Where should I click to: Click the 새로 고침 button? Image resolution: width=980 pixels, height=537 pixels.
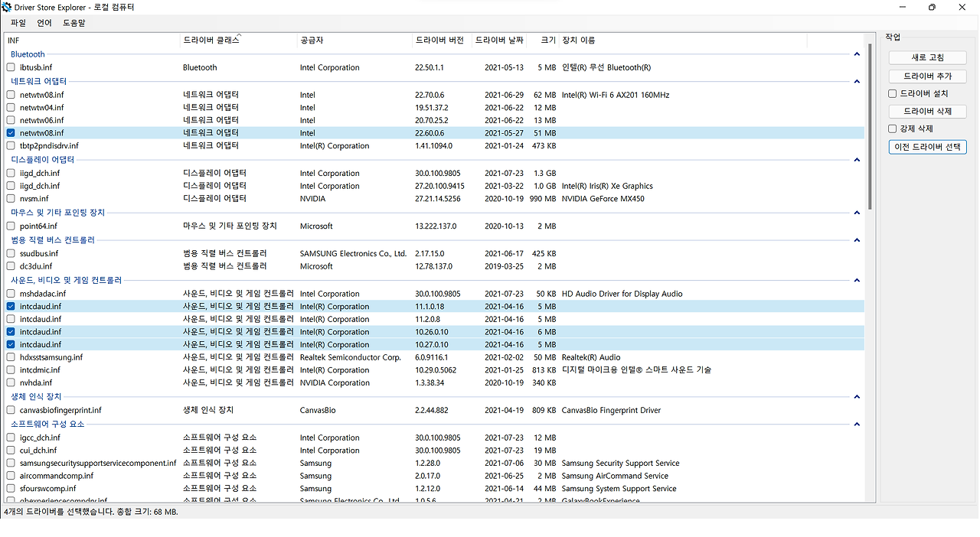[x=926, y=57]
